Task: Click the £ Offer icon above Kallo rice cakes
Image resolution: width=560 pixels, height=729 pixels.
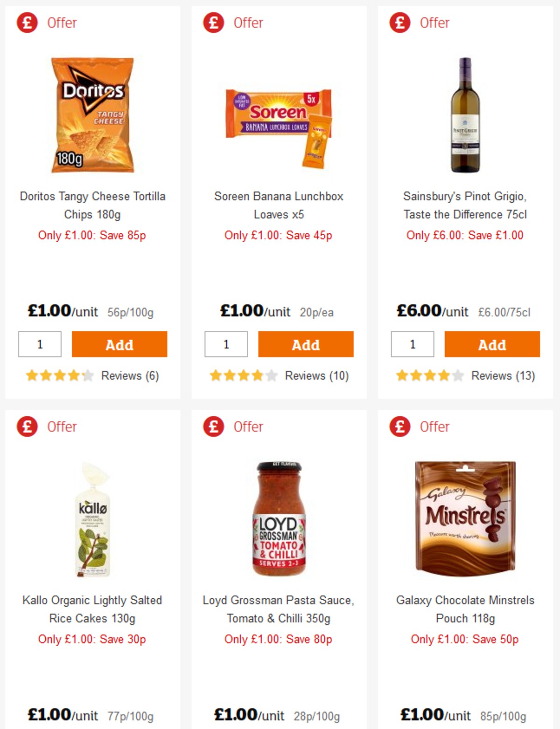Action: point(27,426)
